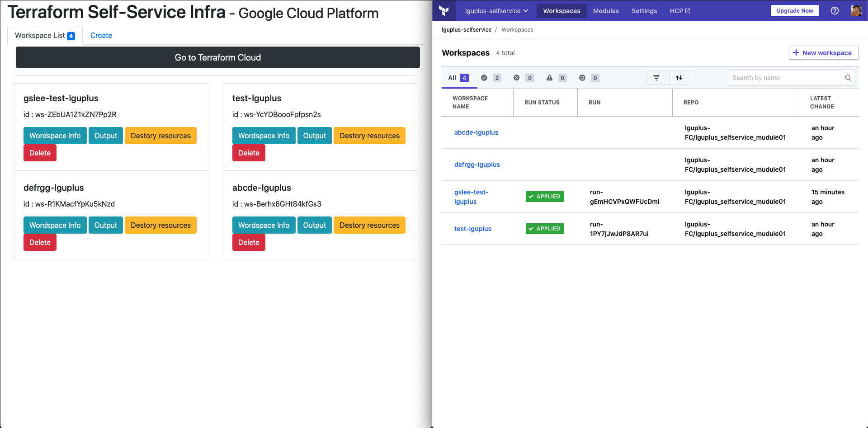
Task: Click lguplus-selfservice breadcrumb link
Action: click(x=467, y=30)
